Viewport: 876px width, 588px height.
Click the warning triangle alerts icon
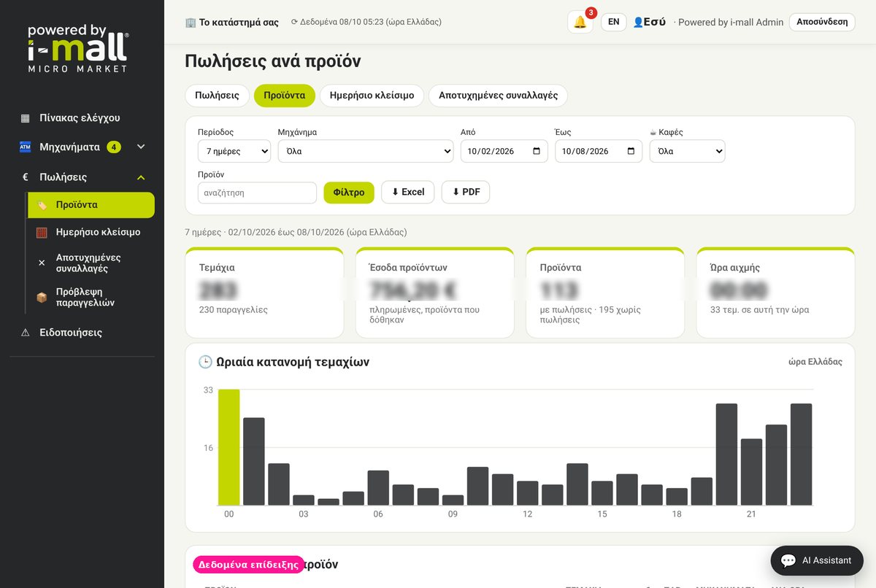coord(25,333)
